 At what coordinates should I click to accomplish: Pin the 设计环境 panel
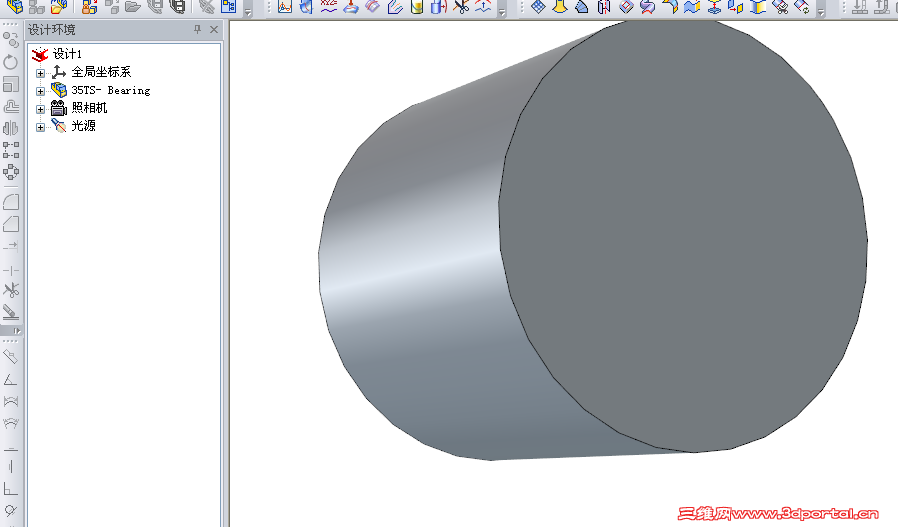(198, 29)
